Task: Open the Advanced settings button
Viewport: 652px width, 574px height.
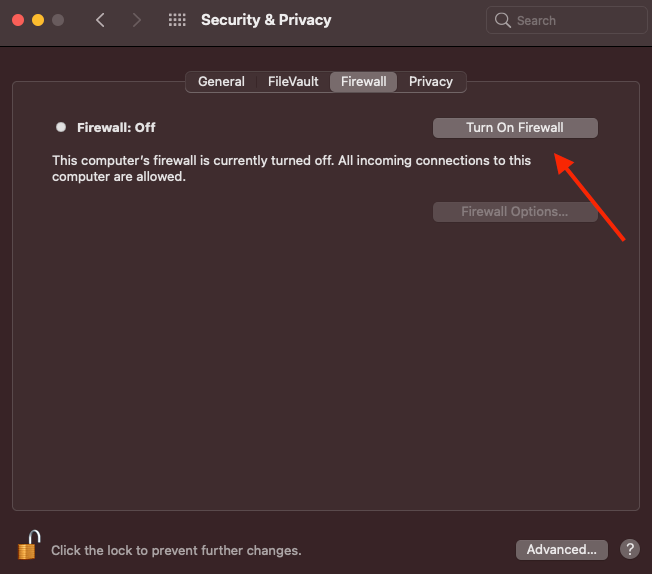Action: (562, 549)
